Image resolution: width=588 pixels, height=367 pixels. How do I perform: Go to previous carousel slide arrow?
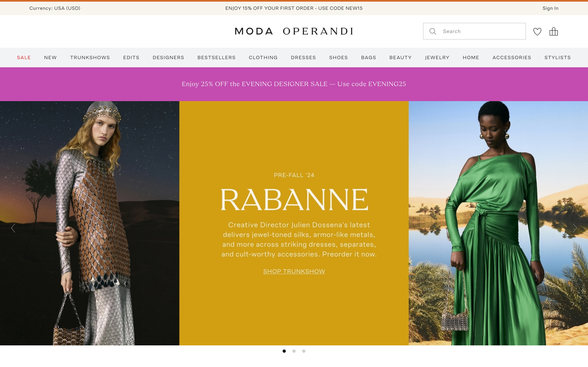[13, 228]
